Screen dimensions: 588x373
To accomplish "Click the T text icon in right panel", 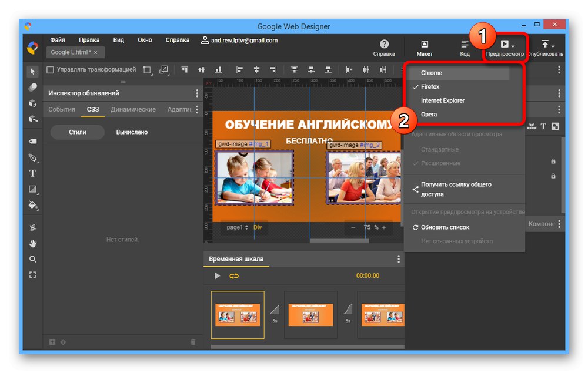I will point(543,126).
